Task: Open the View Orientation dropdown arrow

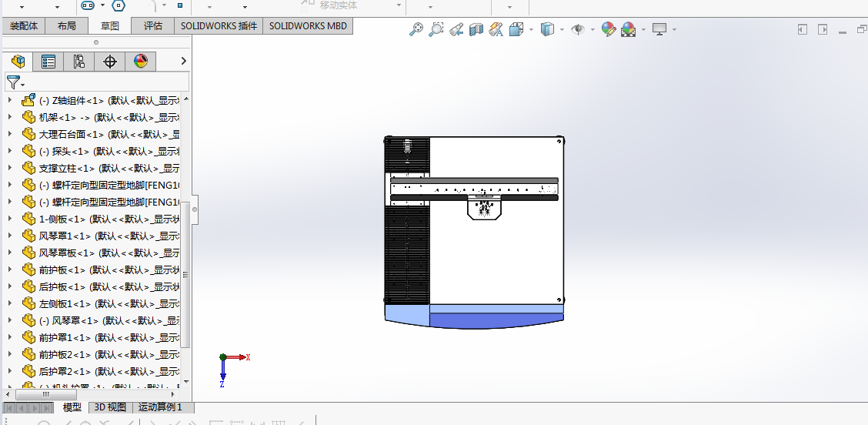Action: pyautogui.click(x=532, y=29)
